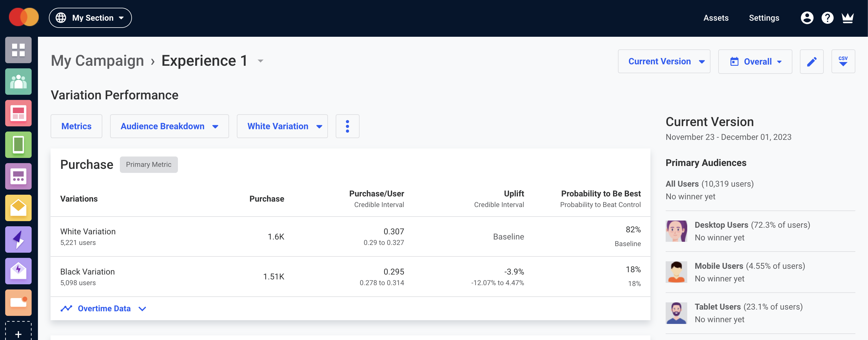This screenshot has height=340, width=868.
Task: Open the purple lightning bolt icon in sidebar
Action: coord(18,240)
